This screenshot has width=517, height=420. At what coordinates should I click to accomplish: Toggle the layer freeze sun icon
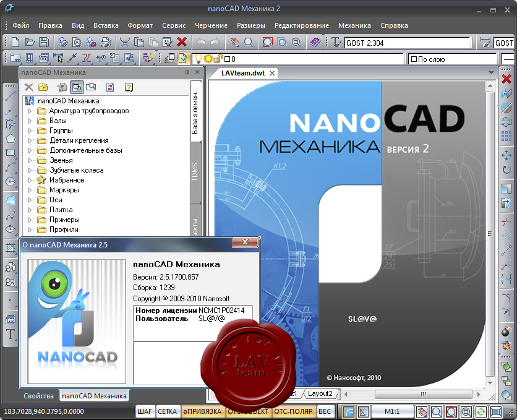coord(208,59)
